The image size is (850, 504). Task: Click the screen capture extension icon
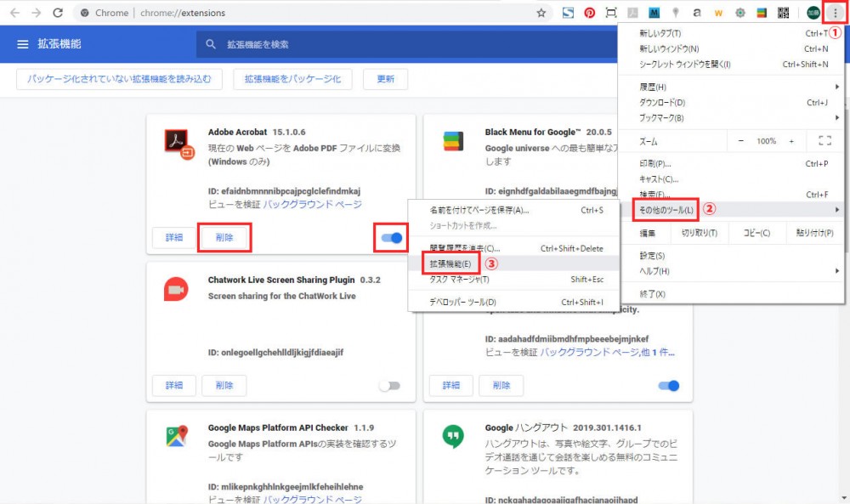tap(611, 13)
